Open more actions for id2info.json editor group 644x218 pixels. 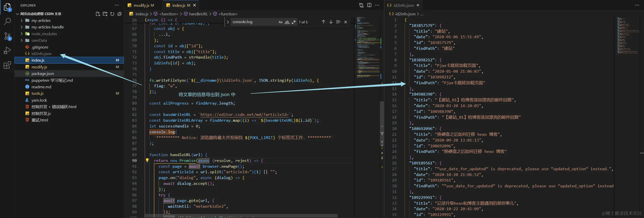(x=637, y=5)
